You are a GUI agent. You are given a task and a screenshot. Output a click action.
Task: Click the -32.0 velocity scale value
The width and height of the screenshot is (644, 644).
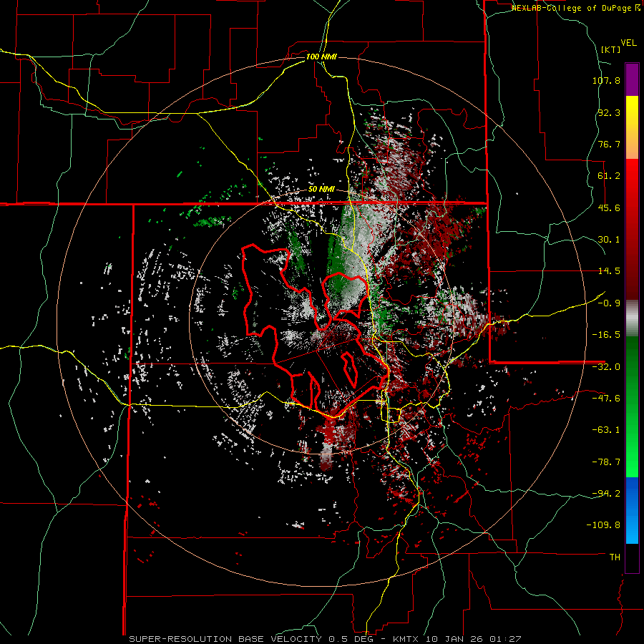point(606,367)
